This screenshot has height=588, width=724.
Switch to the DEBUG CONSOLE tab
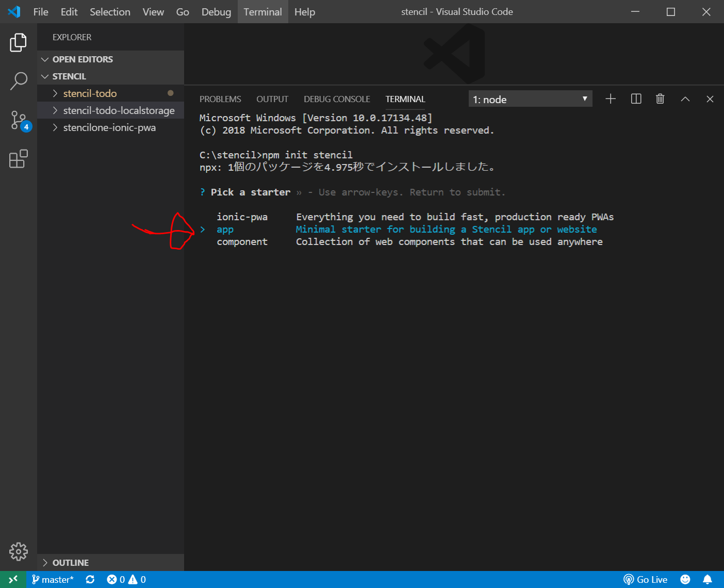(x=337, y=99)
